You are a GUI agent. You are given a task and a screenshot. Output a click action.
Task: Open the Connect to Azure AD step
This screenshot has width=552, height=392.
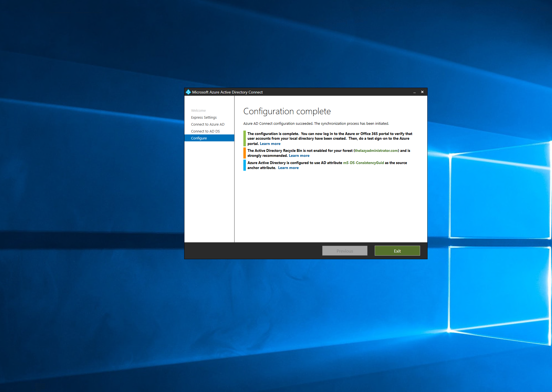click(208, 124)
